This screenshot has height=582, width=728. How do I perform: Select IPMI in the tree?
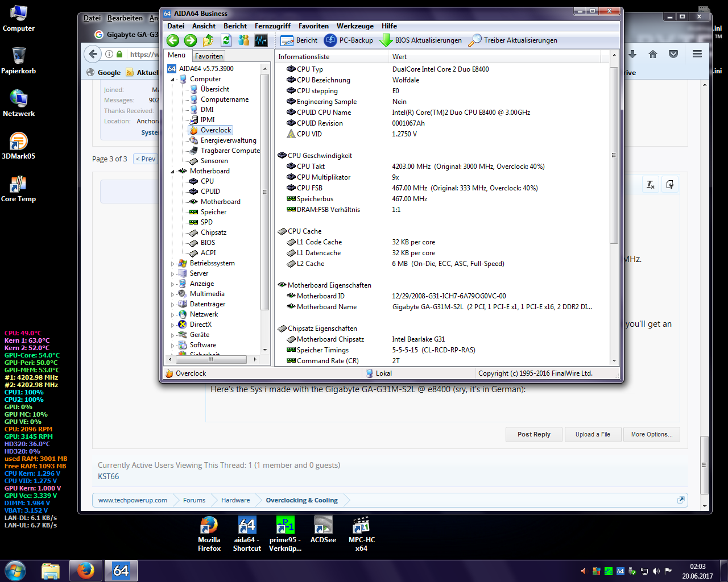click(208, 120)
